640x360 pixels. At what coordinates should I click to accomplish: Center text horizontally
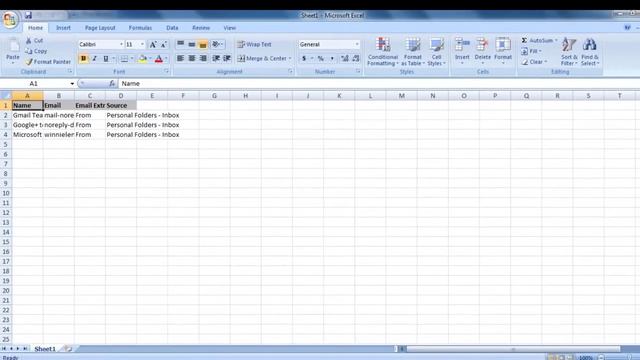(192, 58)
